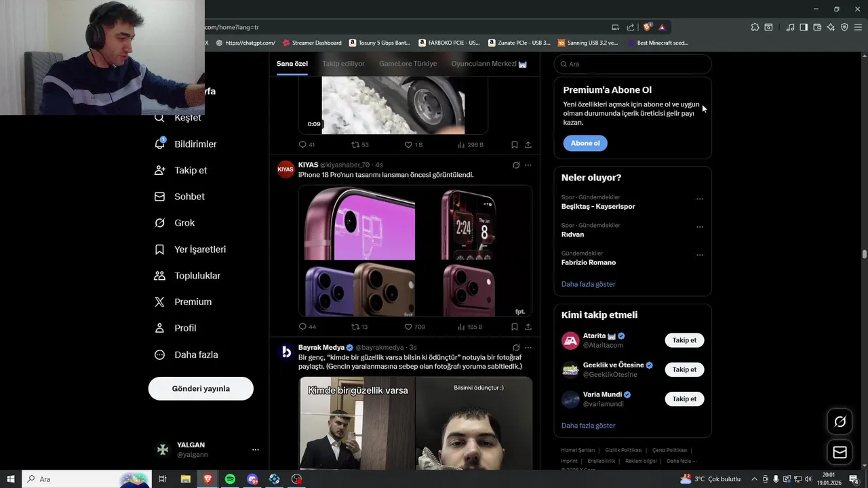The width and height of the screenshot is (868, 488).
Task: Click Gönderi yayınla button
Action: [201, 388]
